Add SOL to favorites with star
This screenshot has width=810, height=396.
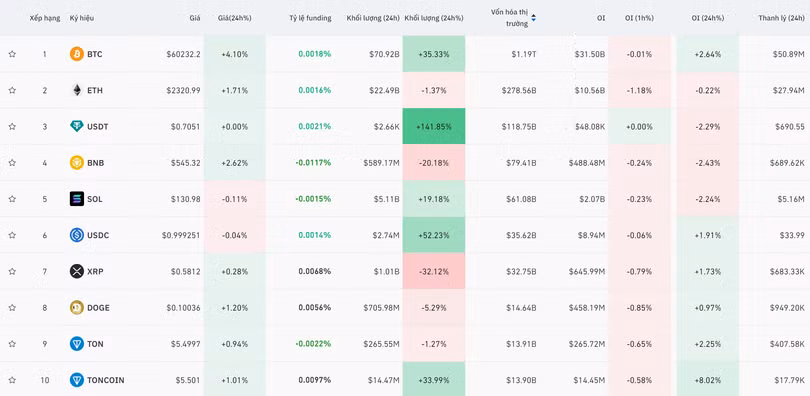click(12, 199)
